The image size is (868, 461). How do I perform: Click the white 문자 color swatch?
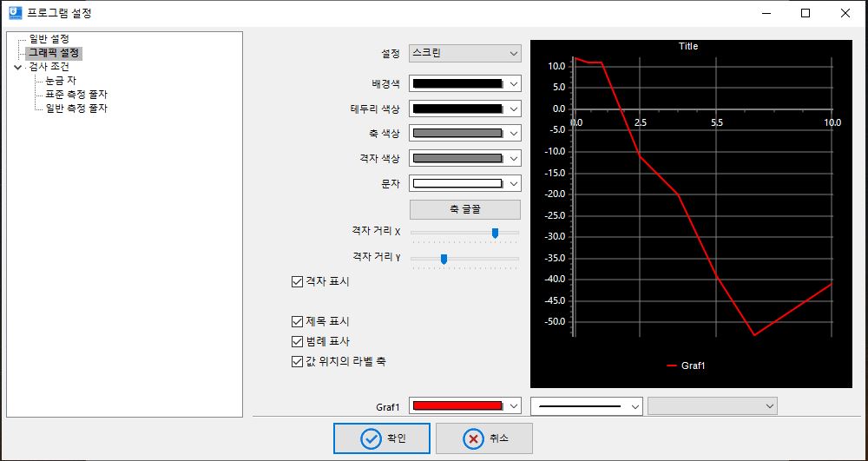coord(457,183)
